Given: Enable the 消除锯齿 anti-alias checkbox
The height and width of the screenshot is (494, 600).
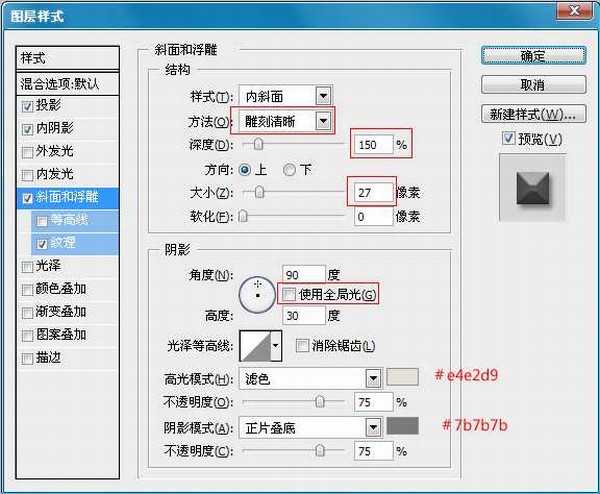Looking at the screenshot, I should tap(303, 346).
